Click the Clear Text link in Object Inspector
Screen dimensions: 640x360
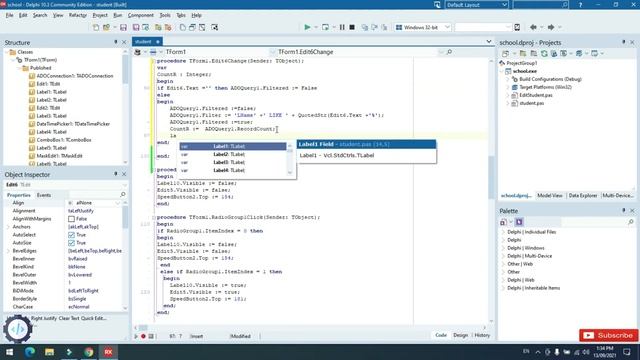coord(69,318)
